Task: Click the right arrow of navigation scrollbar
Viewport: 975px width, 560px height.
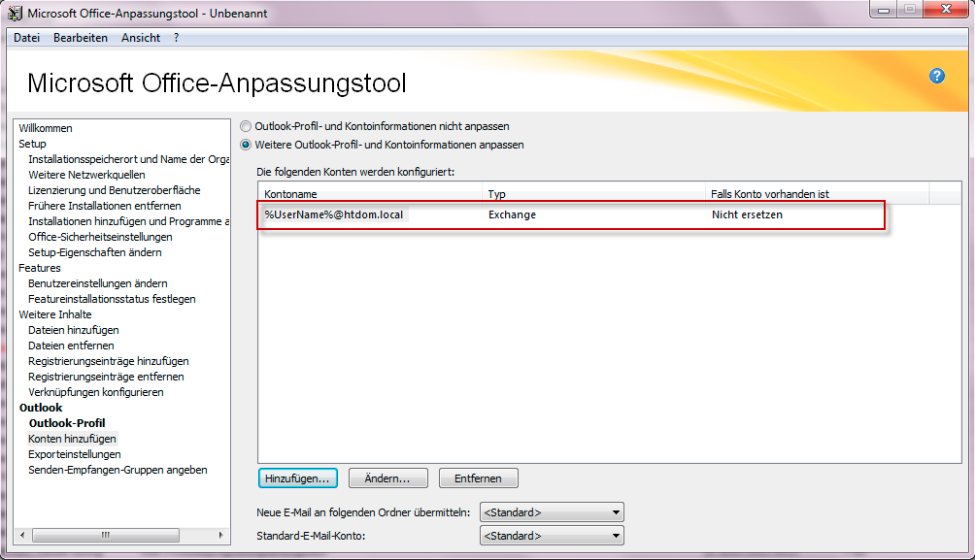Action: pos(220,535)
